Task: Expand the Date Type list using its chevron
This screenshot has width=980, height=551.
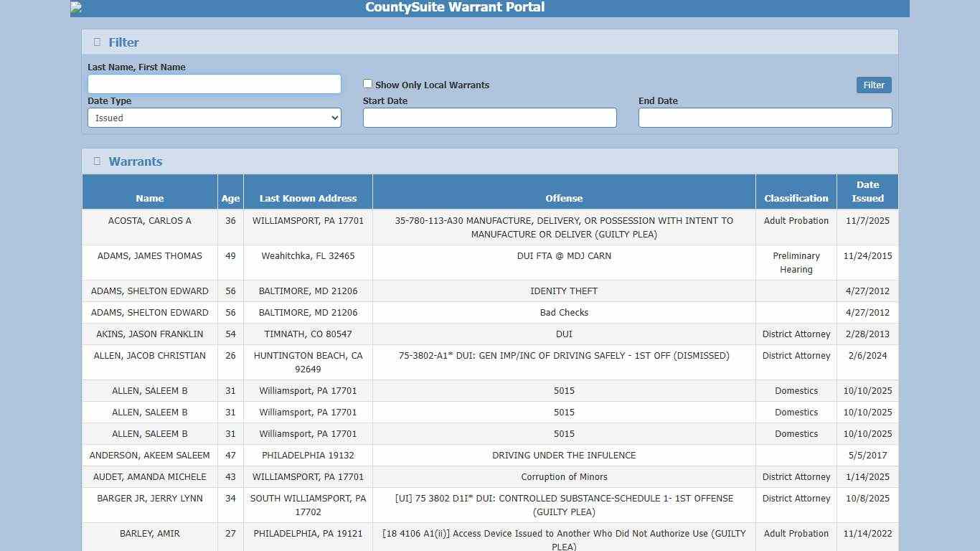Action: 334,118
